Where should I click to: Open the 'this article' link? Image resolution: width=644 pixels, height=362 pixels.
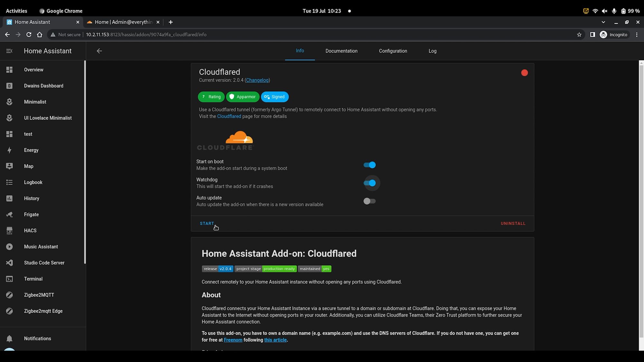[x=275, y=340]
